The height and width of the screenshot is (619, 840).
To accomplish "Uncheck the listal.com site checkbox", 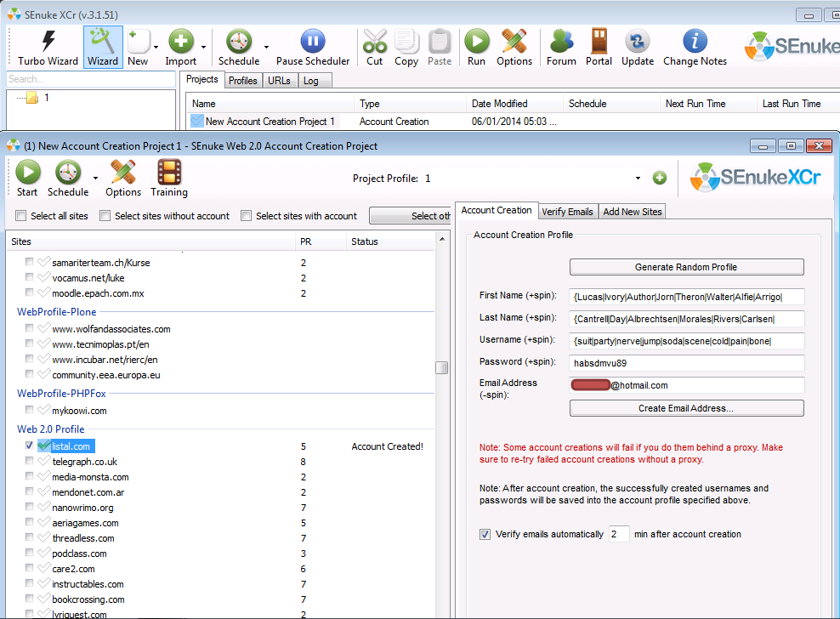I will coord(30,446).
